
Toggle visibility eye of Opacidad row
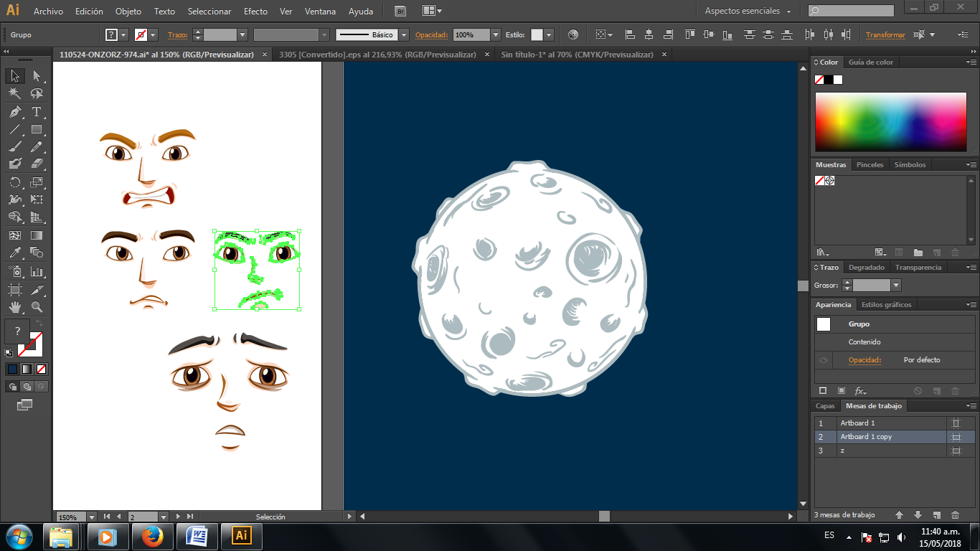tap(823, 360)
